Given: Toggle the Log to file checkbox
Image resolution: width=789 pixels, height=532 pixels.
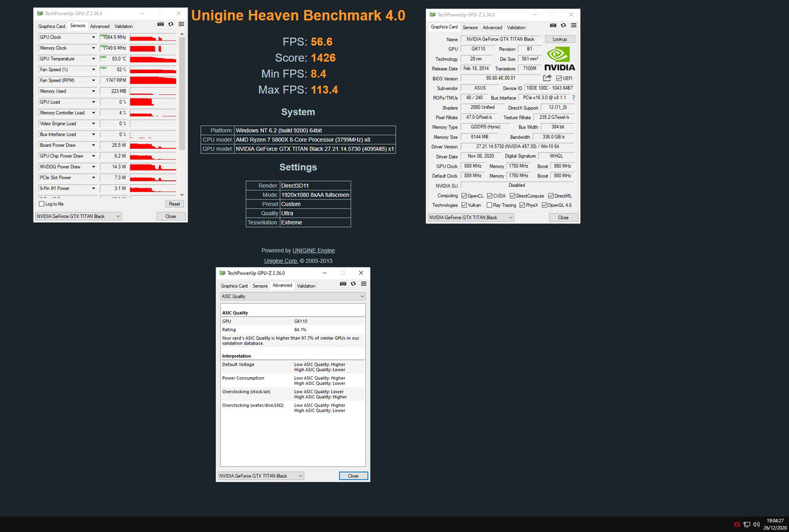Looking at the screenshot, I should click(x=42, y=203).
